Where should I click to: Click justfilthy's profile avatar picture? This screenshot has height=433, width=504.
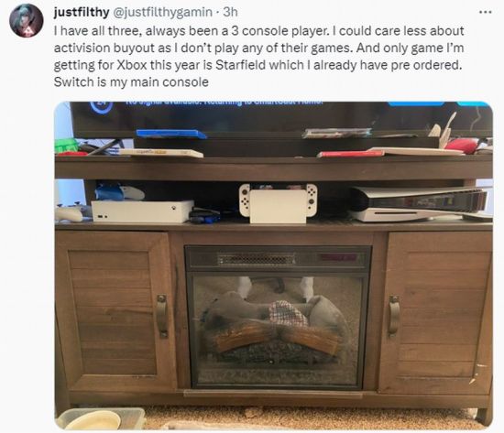pos(27,20)
